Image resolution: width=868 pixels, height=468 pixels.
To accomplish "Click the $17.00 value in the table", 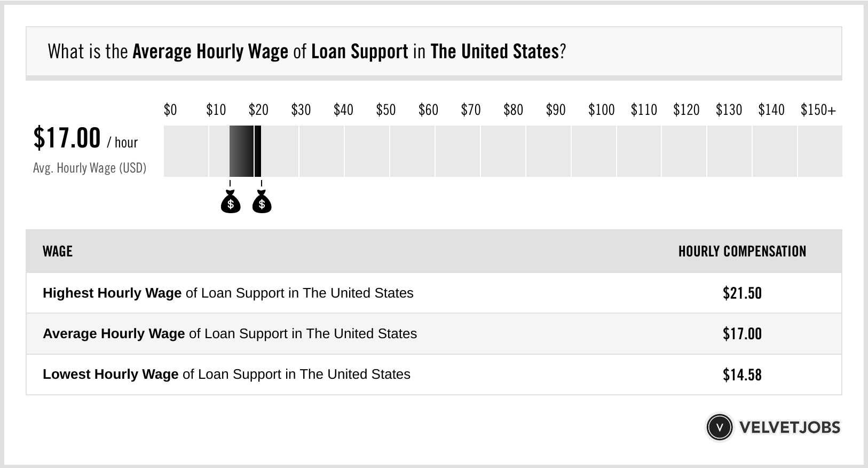I will 742,334.
